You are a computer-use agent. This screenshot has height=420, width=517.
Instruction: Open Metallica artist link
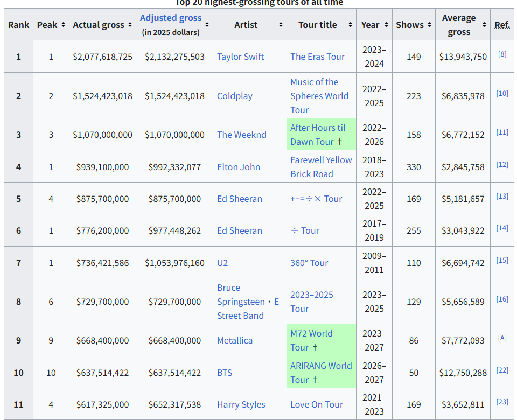[235, 340]
